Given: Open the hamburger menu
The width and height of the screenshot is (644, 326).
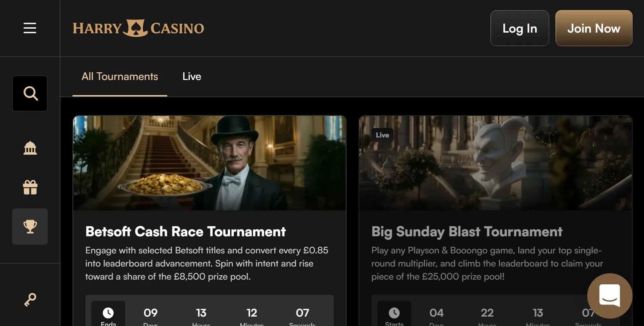Looking at the screenshot, I should point(30,28).
